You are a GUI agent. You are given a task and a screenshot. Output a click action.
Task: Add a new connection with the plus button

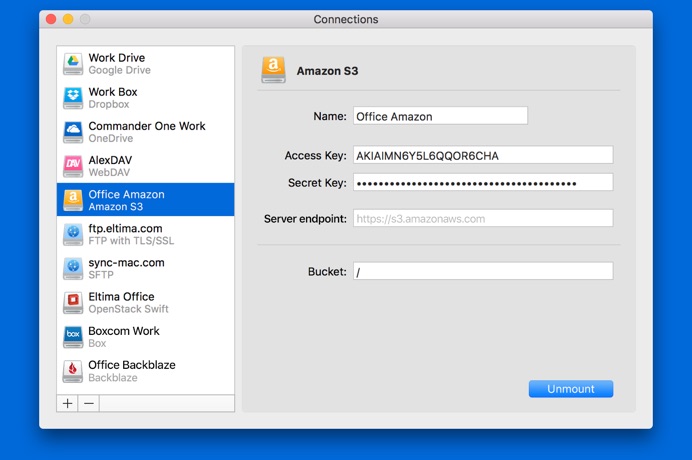coord(68,403)
